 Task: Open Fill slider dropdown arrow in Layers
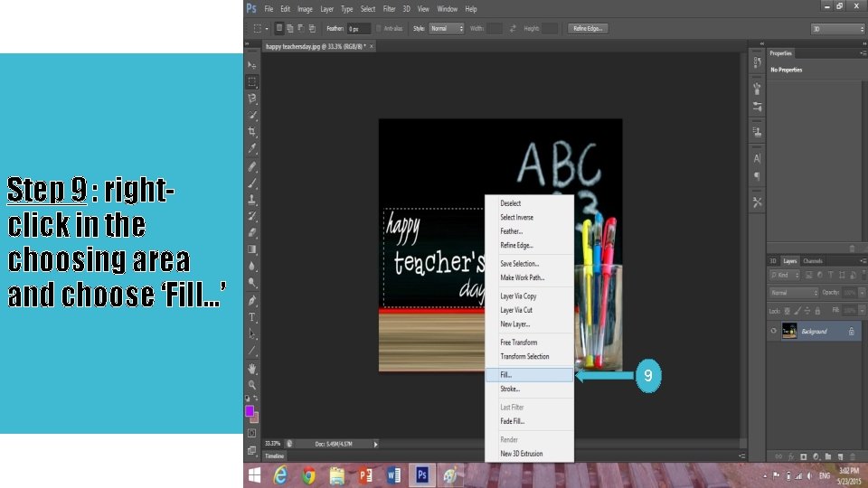click(x=862, y=310)
